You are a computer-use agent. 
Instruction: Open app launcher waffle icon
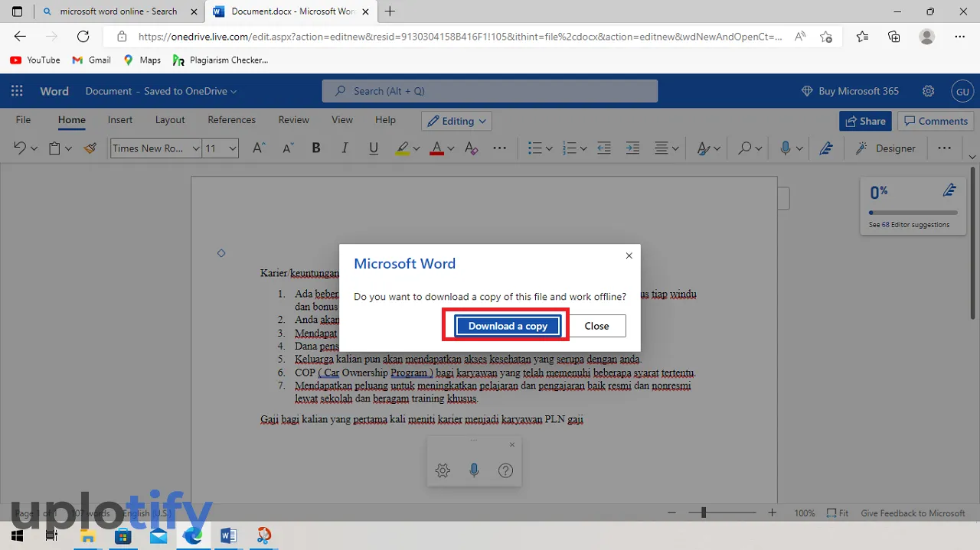click(17, 91)
